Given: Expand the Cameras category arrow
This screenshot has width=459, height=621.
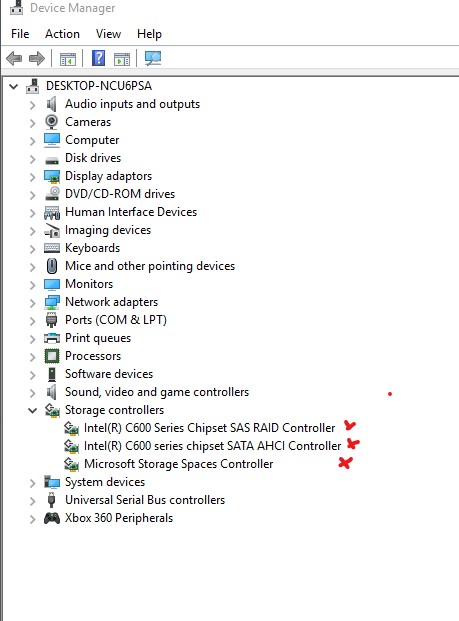Looking at the screenshot, I should pos(32,123).
